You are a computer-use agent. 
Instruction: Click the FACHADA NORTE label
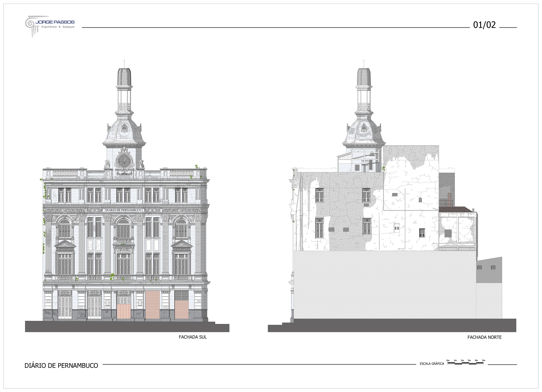point(484,337)
